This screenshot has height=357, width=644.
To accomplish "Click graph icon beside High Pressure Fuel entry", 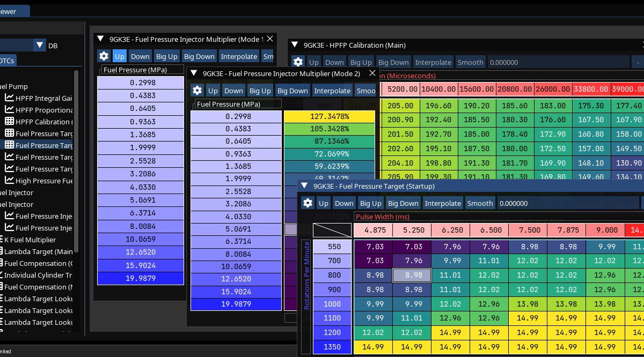I will click(9, 181).
